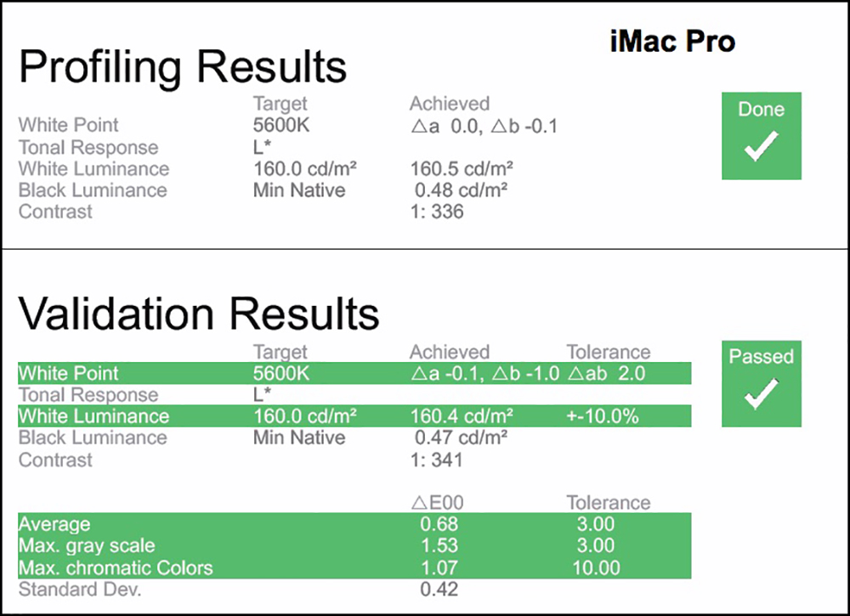This screenshot has height=616, width=850.
Task: Click the Validation Results heading
Action: tap(199, 314)
